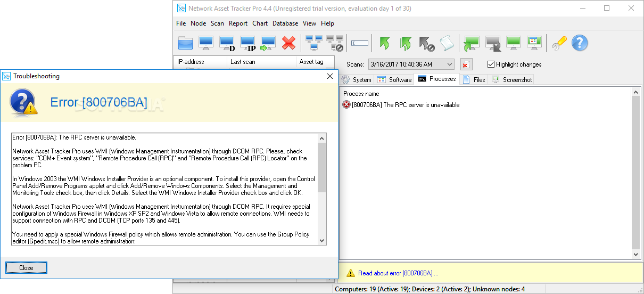Open the Report menu
Viewport: 644px width, 294px height.
(x=238, y=23)
